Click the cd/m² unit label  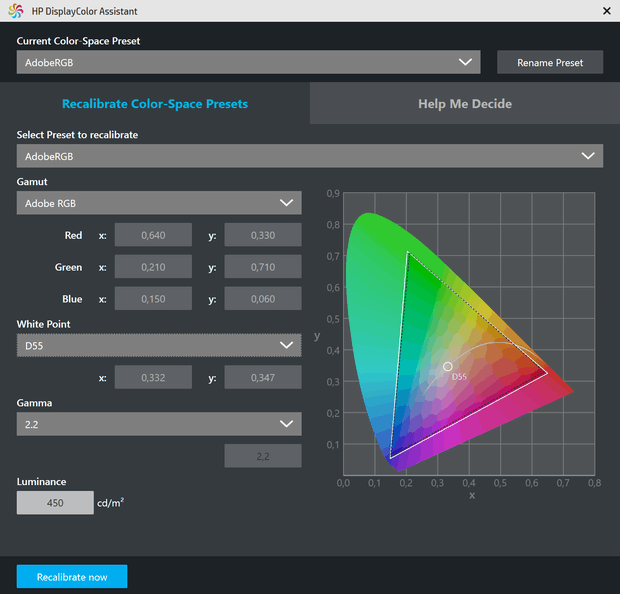click(111, 502)
